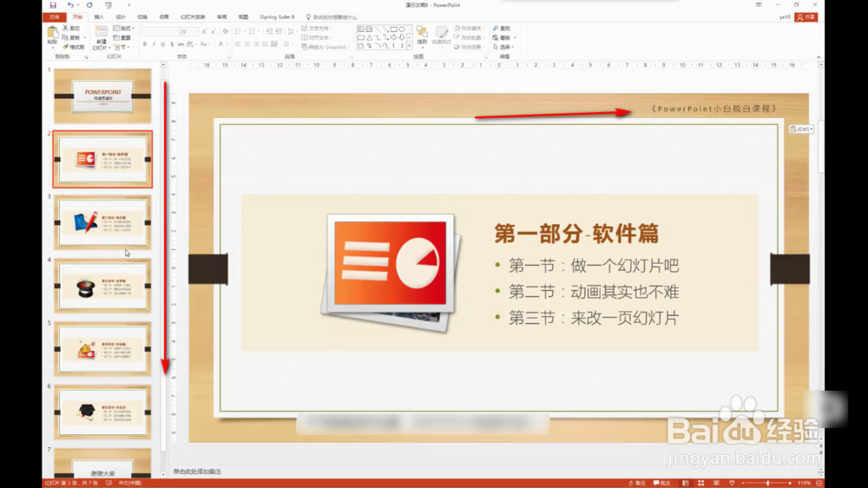
Task: Toggle the Notes (备注) pane in status bar
Action: pyautogui.click(x=637, y=483)
